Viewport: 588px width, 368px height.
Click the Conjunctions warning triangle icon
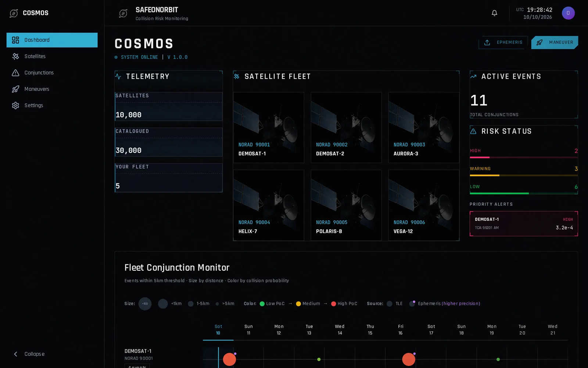(x=15, y=73)
